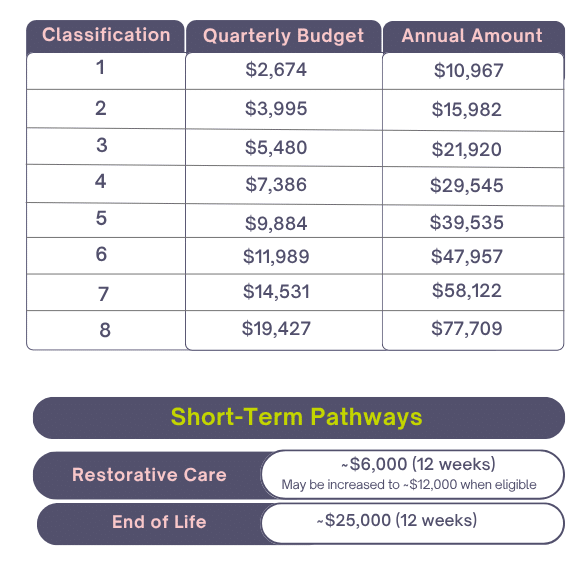Click the ~$25,000 (12 weeks) amount box
Screen dimensions: 582x567
coord(413,523)
